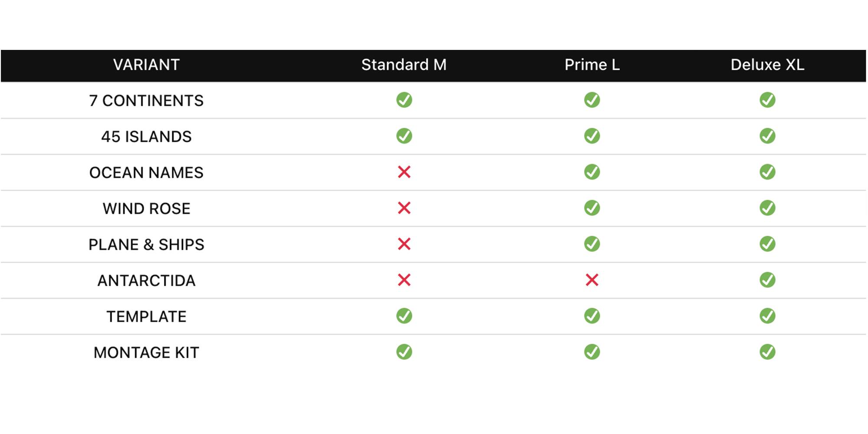Click the WIND ROSE row label
This screenshot has width=868, height=434.
pos(146,209)
